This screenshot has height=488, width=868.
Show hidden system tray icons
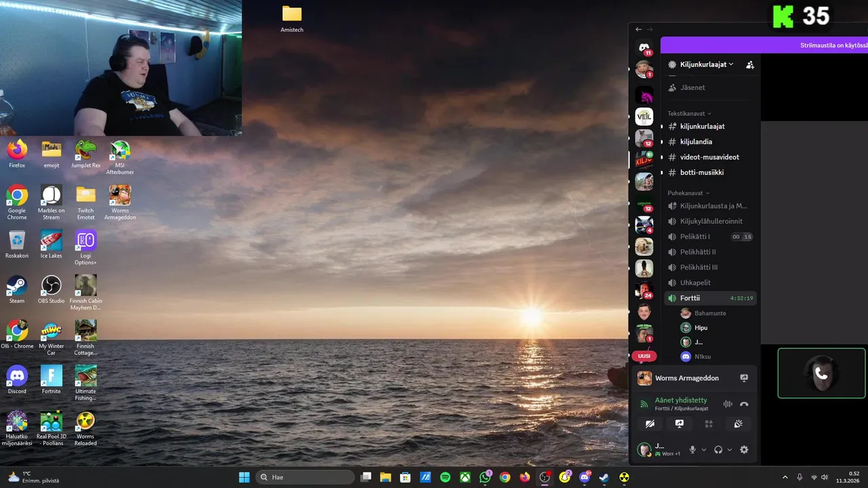pyautogui.click(x=785, y=477)
